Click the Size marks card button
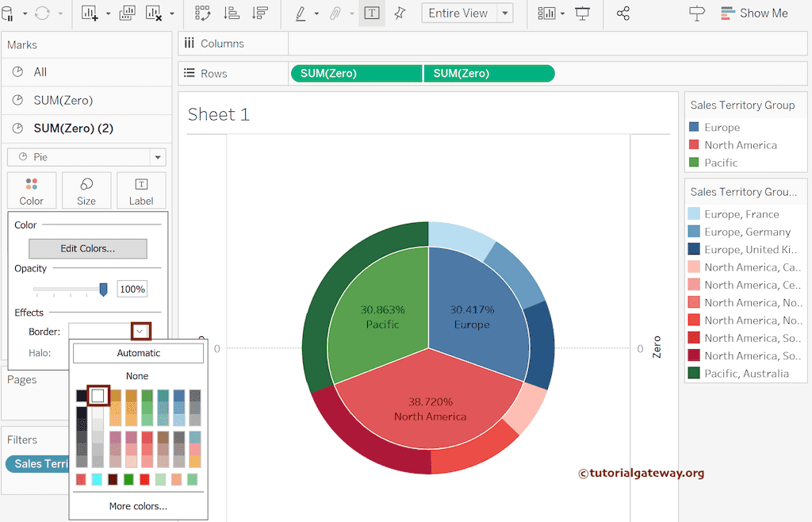 pos(86,190)
